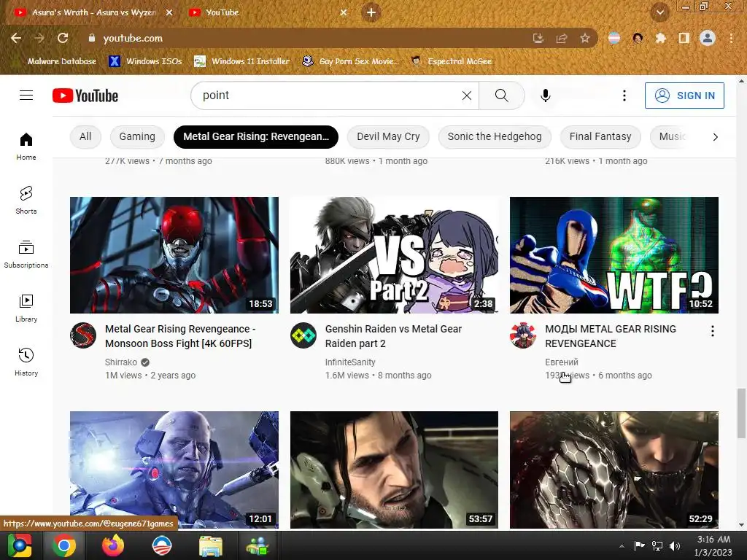Go back with the browser back arrow

point(16,38)
